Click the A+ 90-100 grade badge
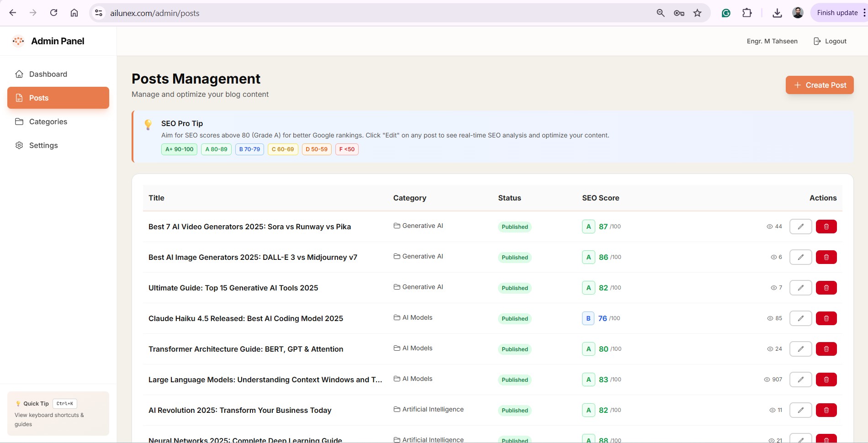The width and height of the screenshot is (868, 443). 179,149
